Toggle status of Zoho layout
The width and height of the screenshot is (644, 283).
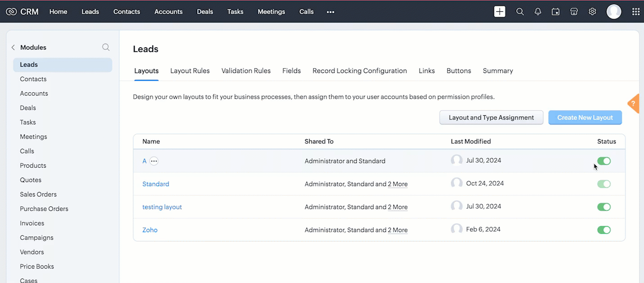click(x=603, y=230)
